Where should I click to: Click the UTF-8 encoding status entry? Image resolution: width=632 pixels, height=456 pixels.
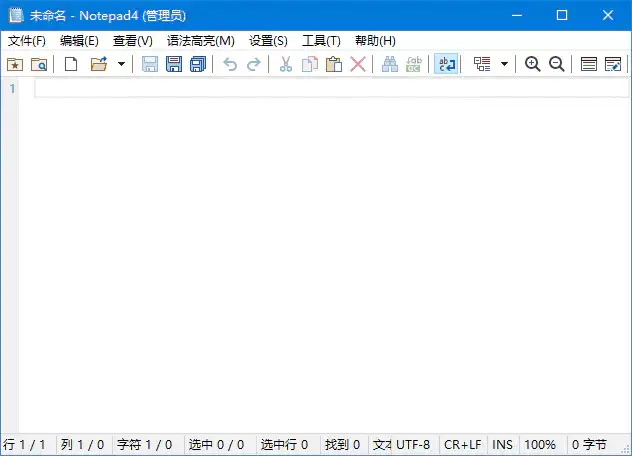[x=413, y=445]
